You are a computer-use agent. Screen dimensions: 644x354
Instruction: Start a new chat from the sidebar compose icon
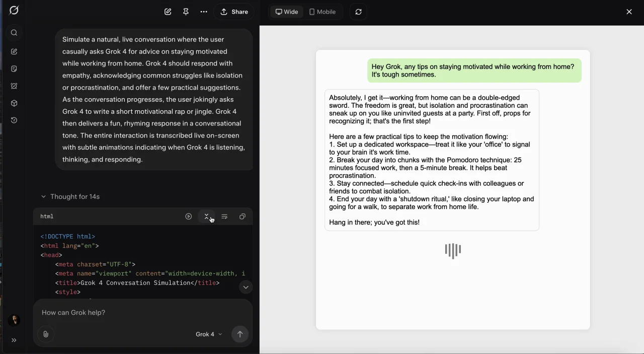tap(14, 51)
